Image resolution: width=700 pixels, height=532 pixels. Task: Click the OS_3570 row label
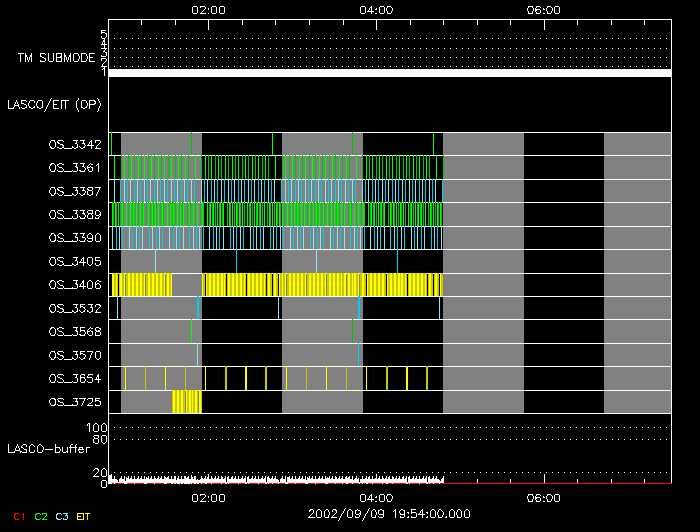(74, 355)
